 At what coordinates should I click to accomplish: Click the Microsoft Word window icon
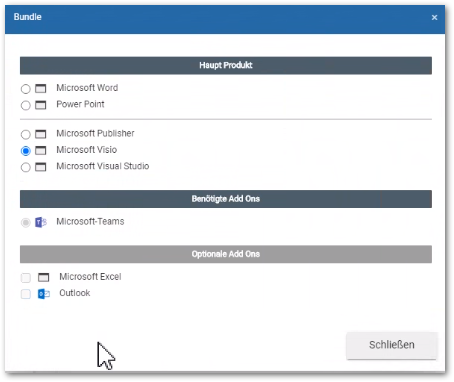point(41,89)
